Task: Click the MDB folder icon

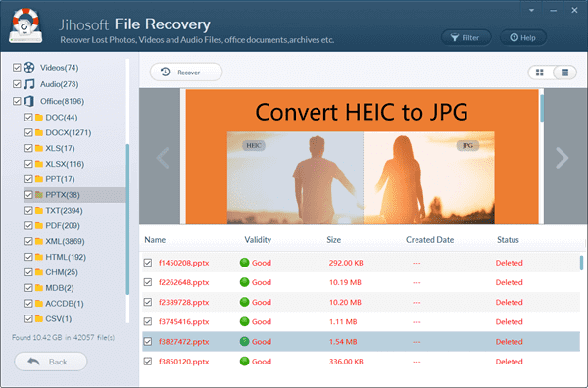Action: 39,288
